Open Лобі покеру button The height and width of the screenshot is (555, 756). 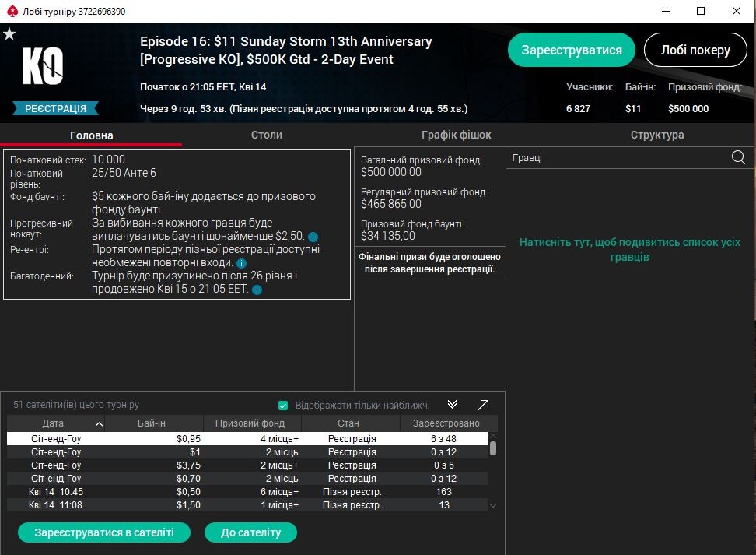(x=695, y=50)
